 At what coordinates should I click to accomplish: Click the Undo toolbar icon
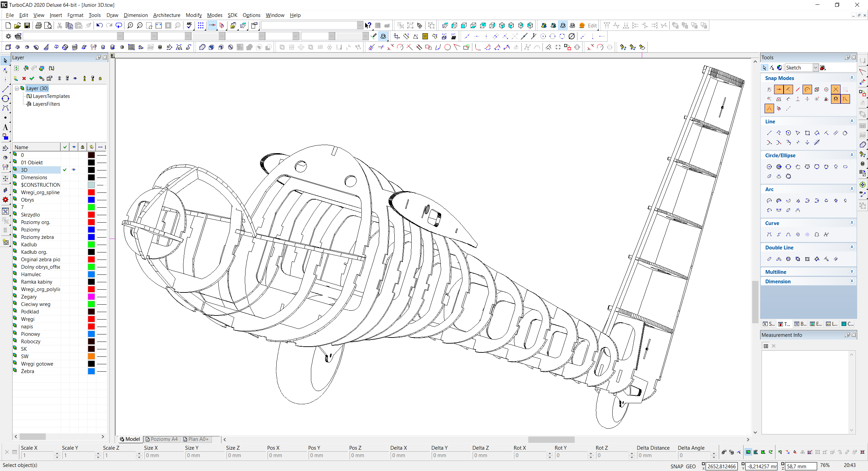point(99,25)
